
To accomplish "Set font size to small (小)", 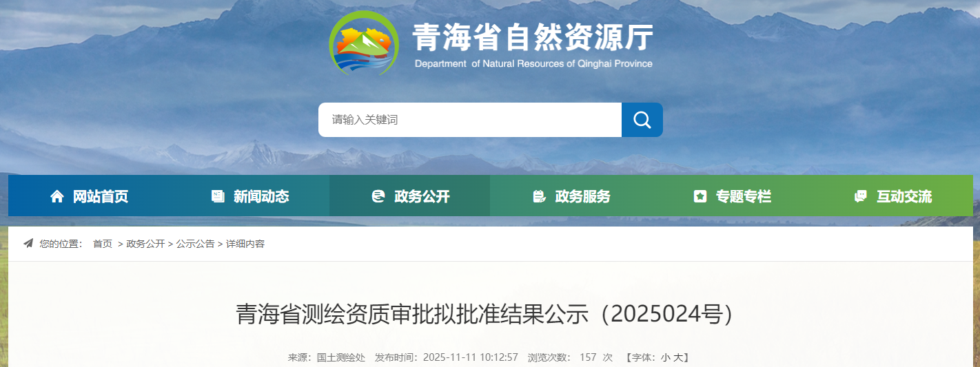I will click(665, 357).
